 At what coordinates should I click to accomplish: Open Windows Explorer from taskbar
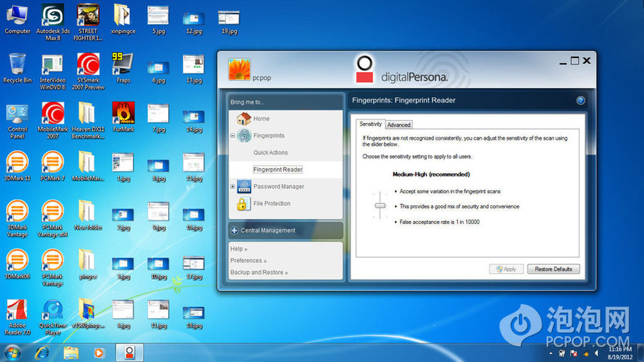click(x=71, y=353)
